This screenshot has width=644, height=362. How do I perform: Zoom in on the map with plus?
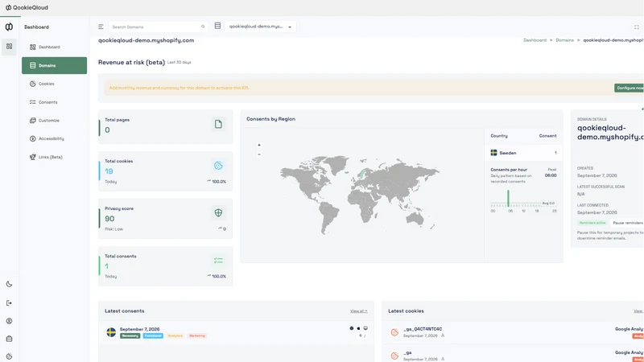(259, 145)
